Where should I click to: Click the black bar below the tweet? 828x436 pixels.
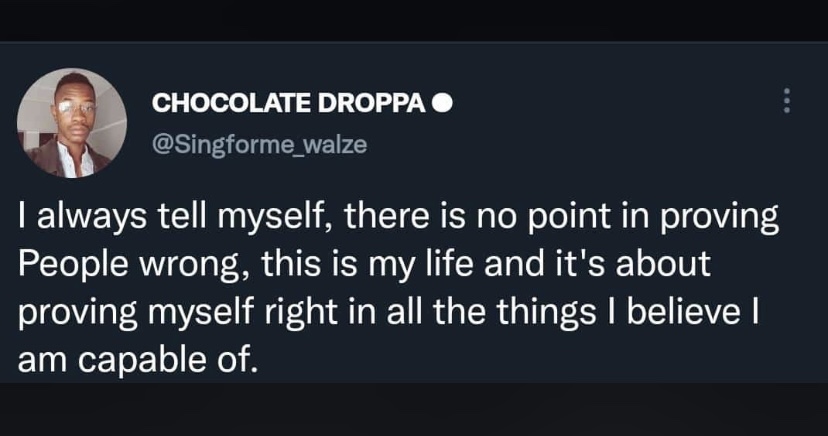[x=414, y=410]
